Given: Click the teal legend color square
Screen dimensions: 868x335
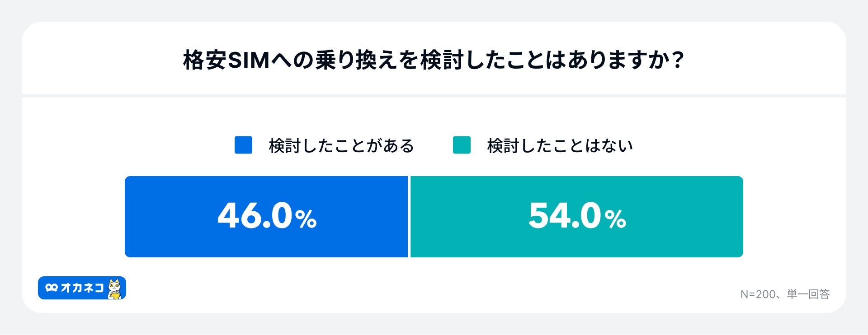Looking at the screenshot, I should coord(462,145).
